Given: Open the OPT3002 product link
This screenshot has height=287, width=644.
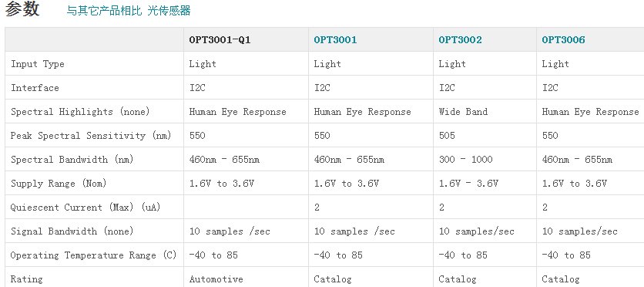Looking at the screenshot, I should click(x=460, y=40).
